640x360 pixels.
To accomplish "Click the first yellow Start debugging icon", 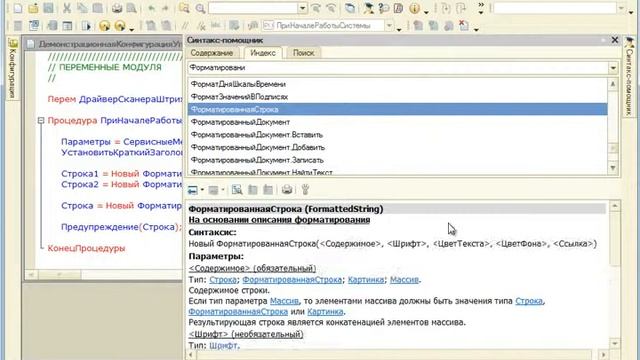I will [x=104, y=26].
